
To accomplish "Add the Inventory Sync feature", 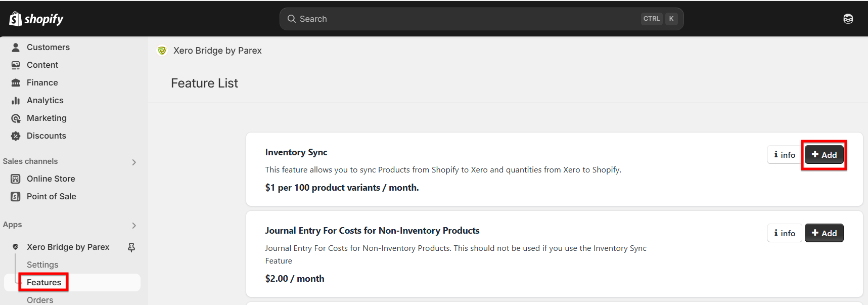I will pyautogui.click(x=824, y=155).
